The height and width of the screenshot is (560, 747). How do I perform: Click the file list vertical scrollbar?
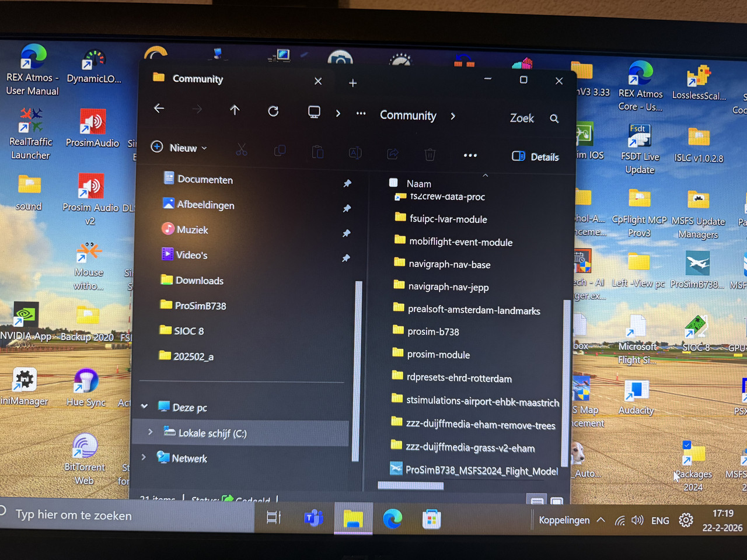(565, 382)
